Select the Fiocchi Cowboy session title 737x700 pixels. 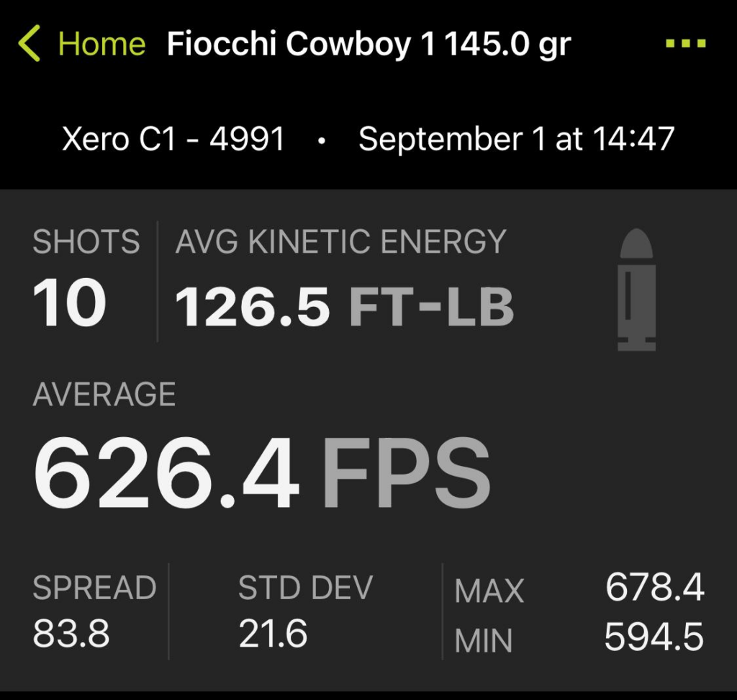coord(368,45)
